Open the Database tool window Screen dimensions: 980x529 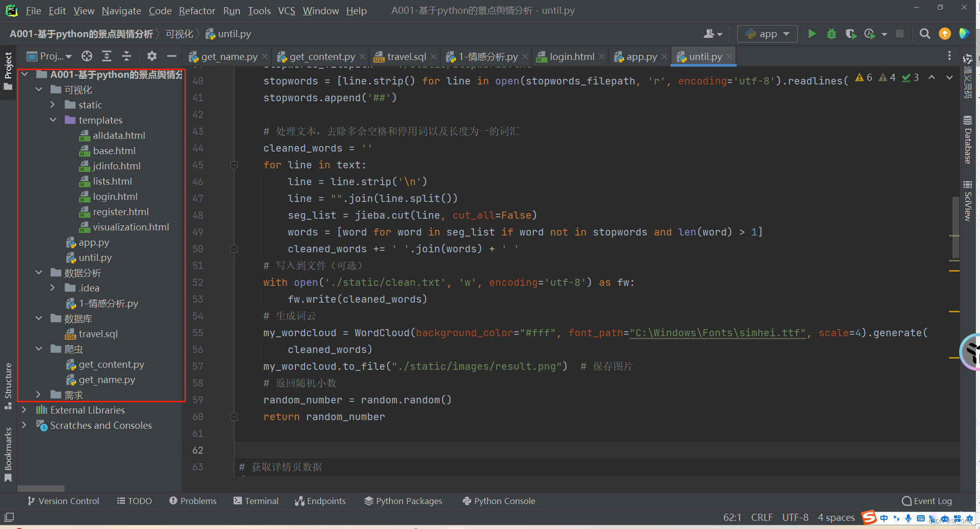click(x=968, y=140)
